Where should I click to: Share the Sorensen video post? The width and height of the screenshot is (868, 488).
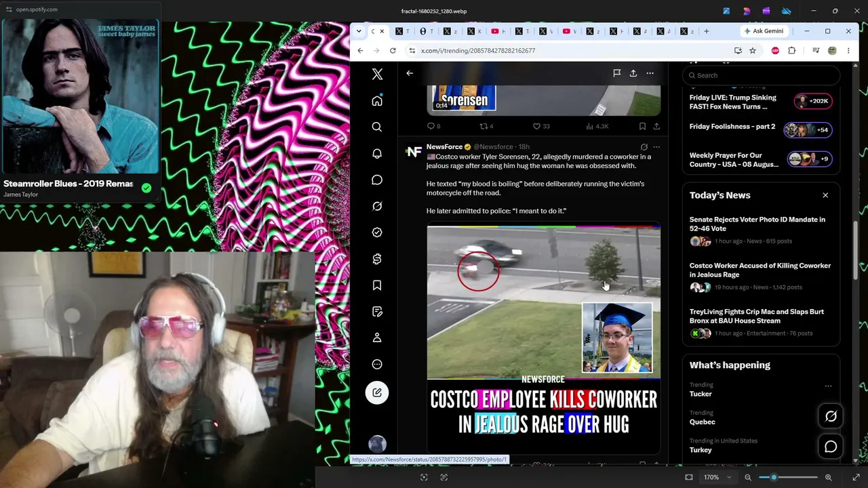click(x=656, y=126)
